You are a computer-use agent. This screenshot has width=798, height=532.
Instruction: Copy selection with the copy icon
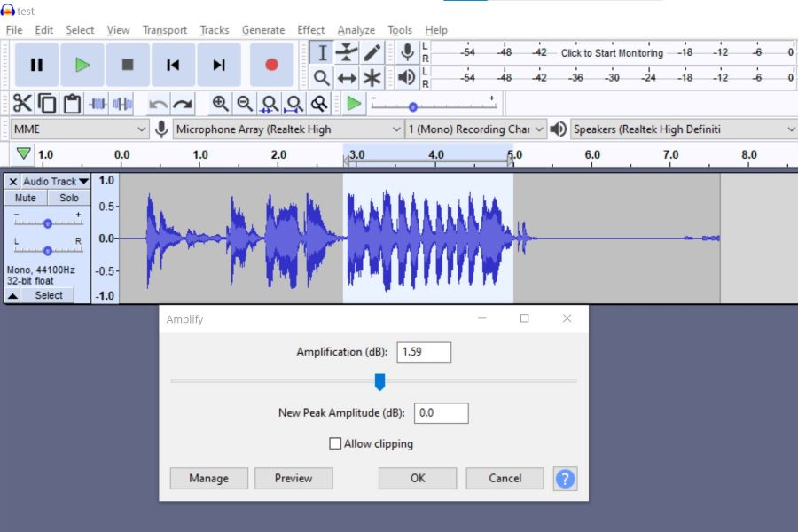(47, 104)
